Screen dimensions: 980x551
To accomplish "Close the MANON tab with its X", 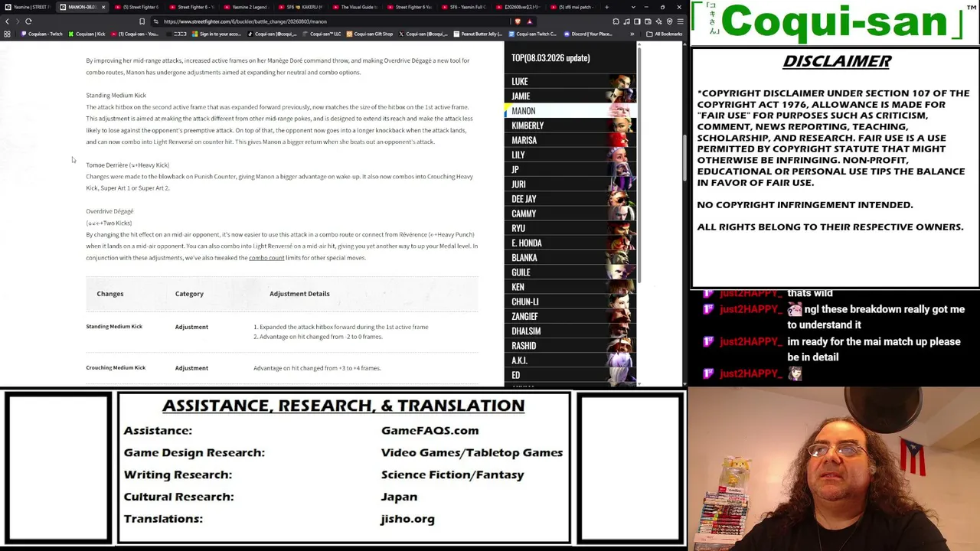I will coord(103,7).
